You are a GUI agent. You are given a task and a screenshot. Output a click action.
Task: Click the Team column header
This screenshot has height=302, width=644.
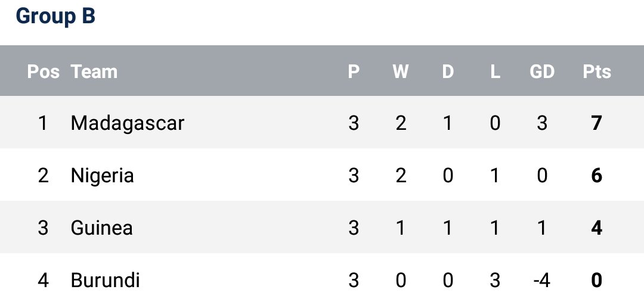click(94, 72)
